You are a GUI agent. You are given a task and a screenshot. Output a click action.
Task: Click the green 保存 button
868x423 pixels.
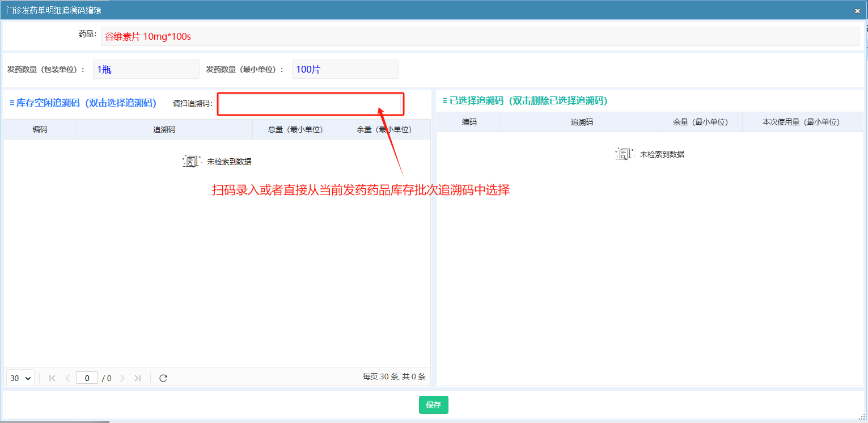tap(434, 405)
